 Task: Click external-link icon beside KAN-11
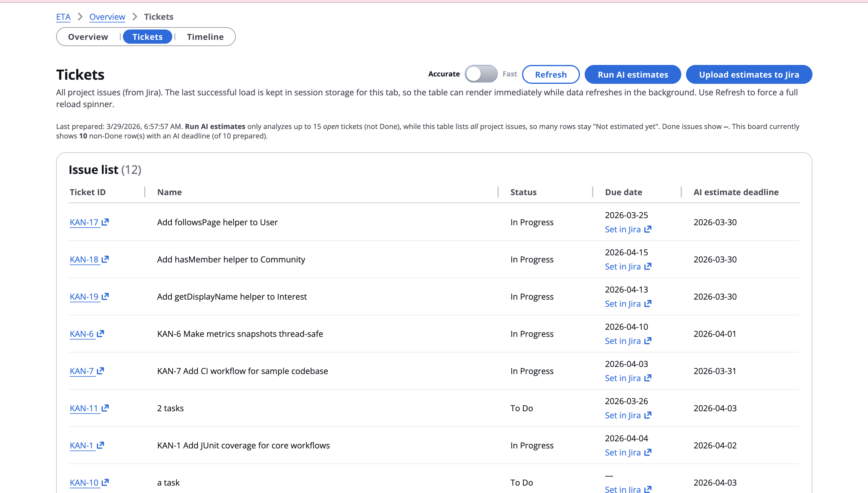pyautogui.click(x=105, y=408)
